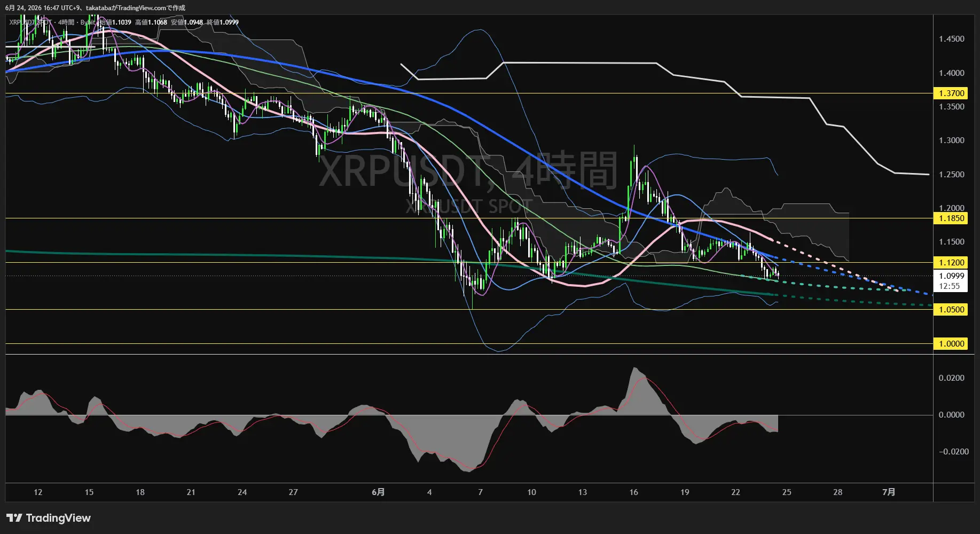Click date 15 on the time axis
The image size is (980, 534).
[89, 492]
